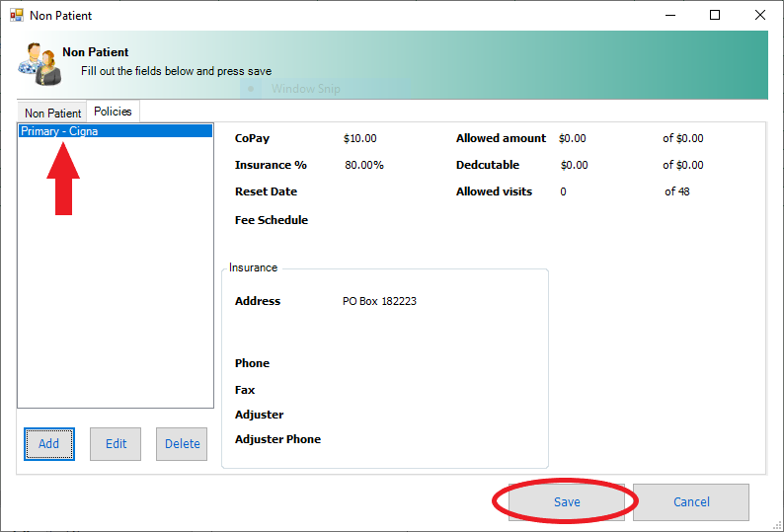Click the address text PO Box 182223
Viewport: 784px width, 532px height.
tap(379, 301)
